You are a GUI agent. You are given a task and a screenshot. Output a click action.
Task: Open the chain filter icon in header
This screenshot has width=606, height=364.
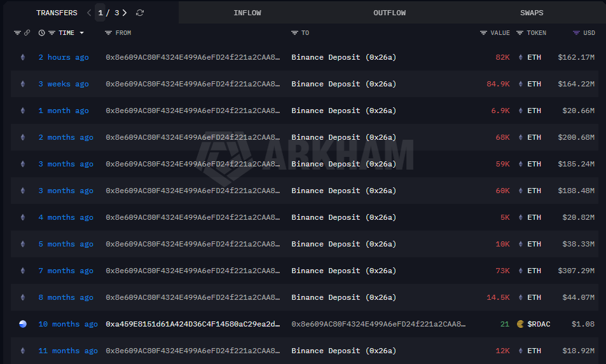(17, 33)
